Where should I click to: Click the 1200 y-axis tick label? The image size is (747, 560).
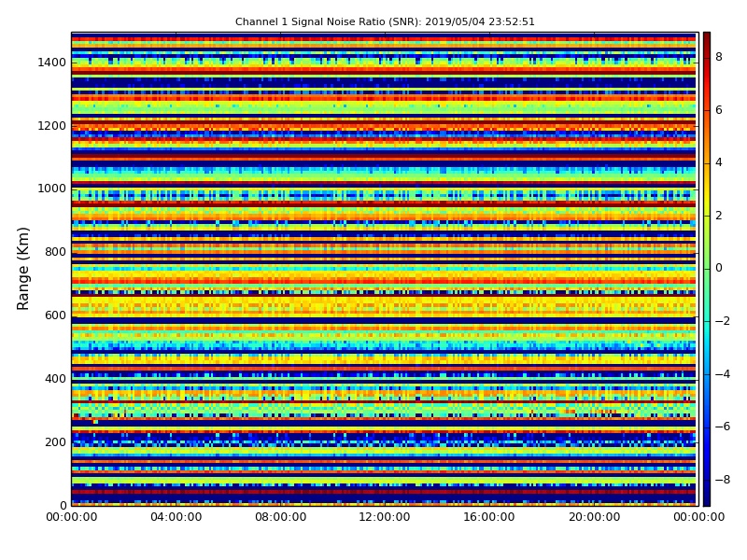[x=51, y=126]
